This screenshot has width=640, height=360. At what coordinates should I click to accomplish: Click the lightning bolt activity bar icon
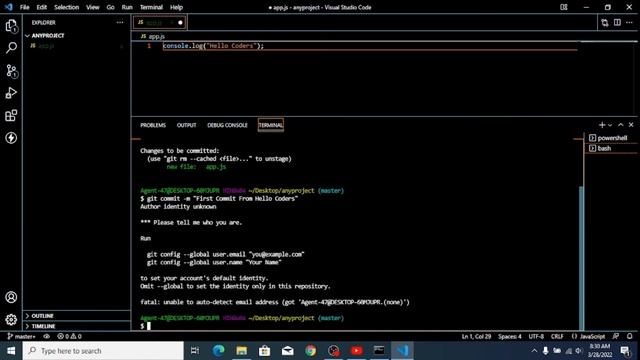click(11, 138)
